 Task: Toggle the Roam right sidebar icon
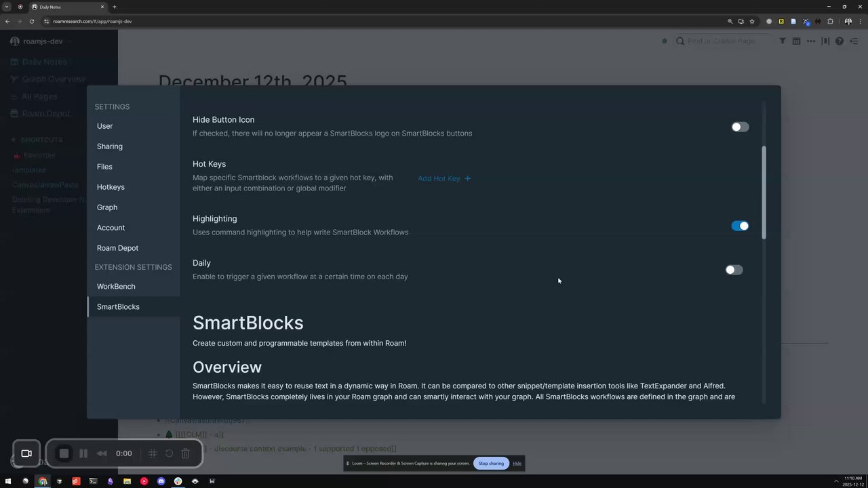point(854,41)
